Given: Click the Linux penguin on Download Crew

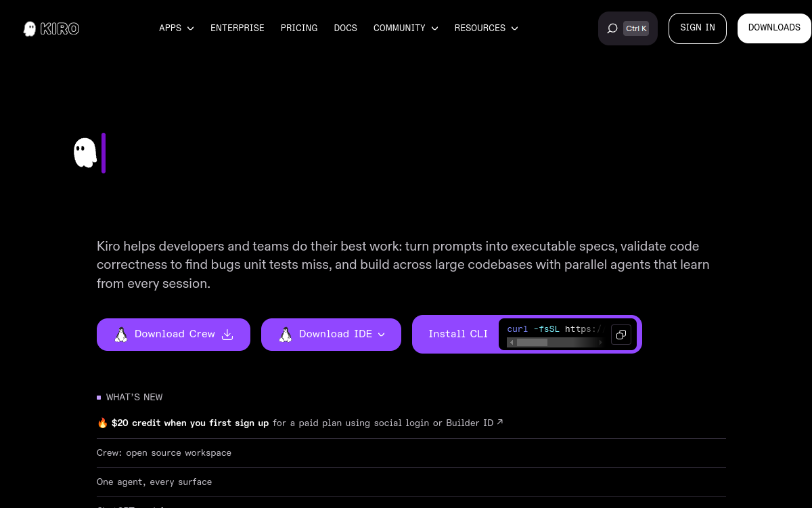Looking at the screenshot, I should 121,335.
